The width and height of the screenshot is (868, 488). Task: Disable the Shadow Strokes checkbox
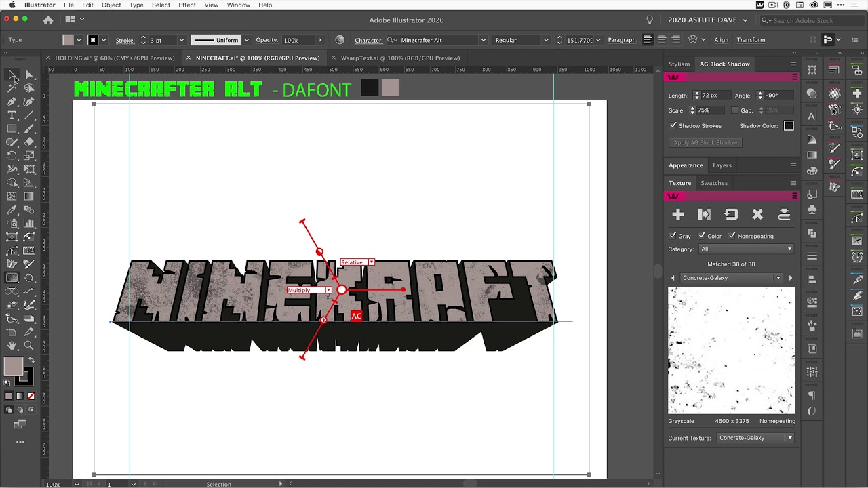click(x=673, y=125)
